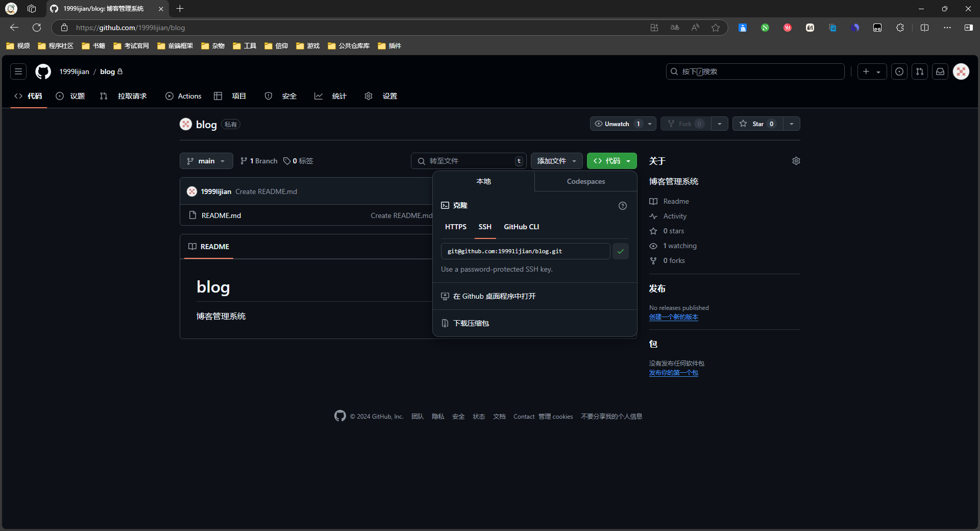Screen dimensions: 980x531
Task: Select the 代码 repository tab
Action: (29, 96)
